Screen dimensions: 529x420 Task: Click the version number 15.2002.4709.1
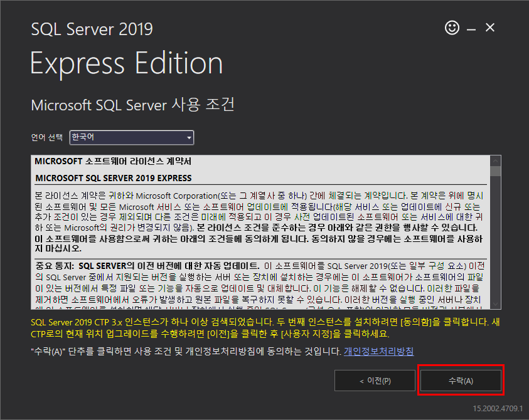[498, 409]
